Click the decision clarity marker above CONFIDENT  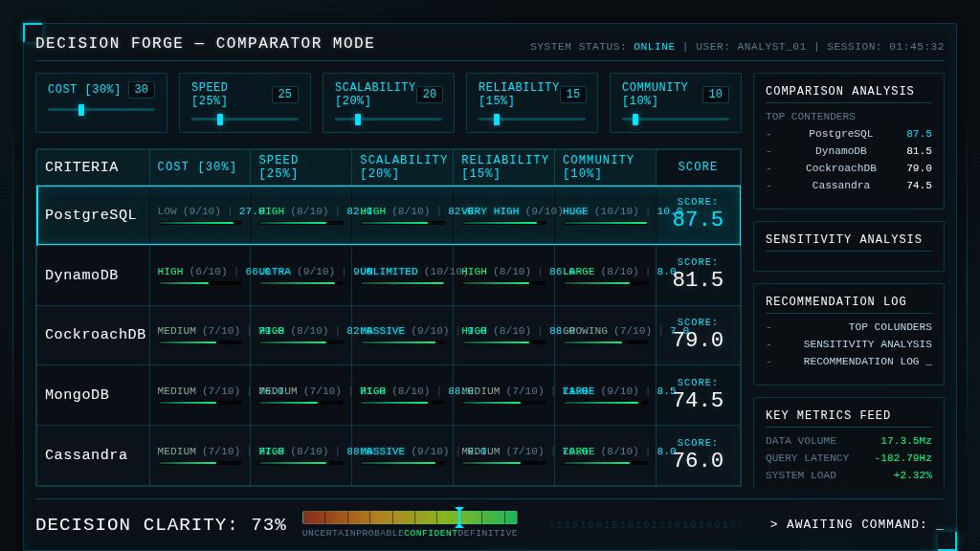click(x=459, y=517)
